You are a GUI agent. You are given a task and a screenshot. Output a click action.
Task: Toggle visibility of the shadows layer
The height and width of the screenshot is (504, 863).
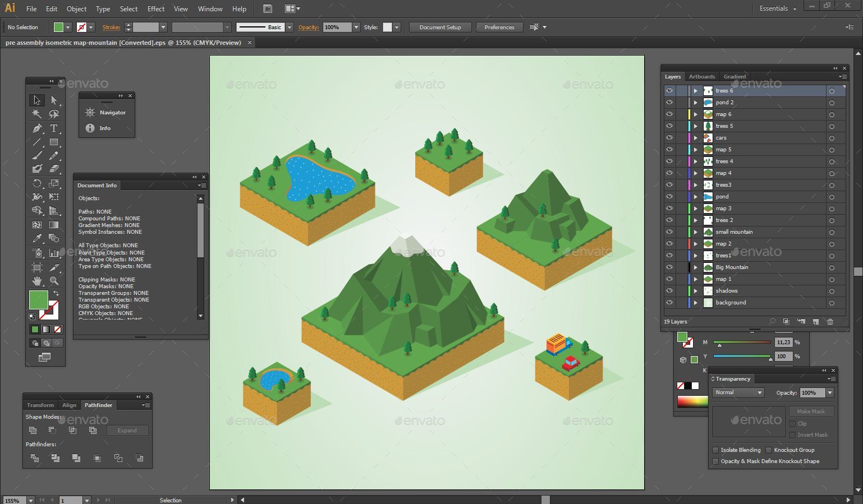point(669,290)
